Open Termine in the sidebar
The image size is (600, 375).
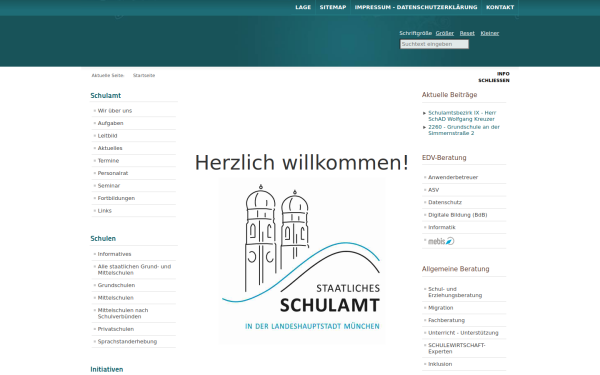(x=108, y=161)
